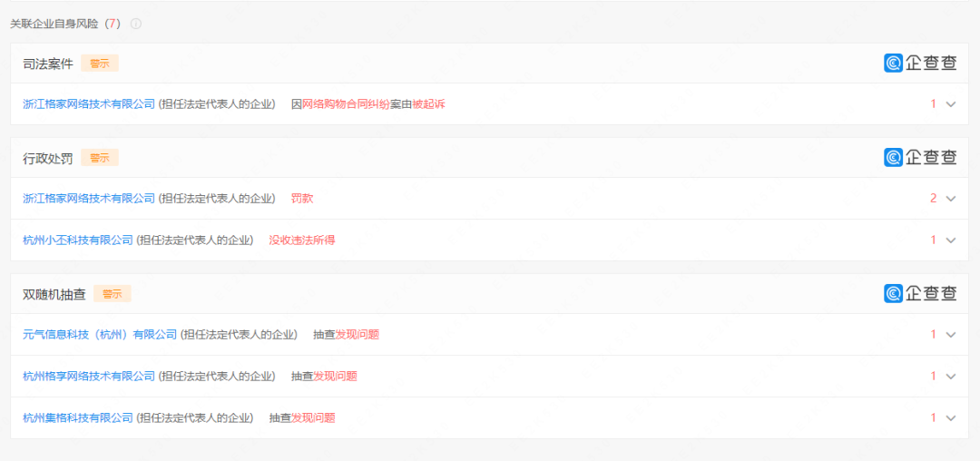This screenshot has width=980, height=461.
Task: Click the count 2 in the 罚款 row
Action: pos(933,199)
